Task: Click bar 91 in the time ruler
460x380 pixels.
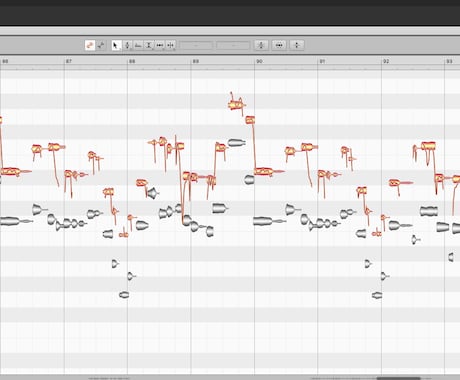Action: click(x=322, y=61)
